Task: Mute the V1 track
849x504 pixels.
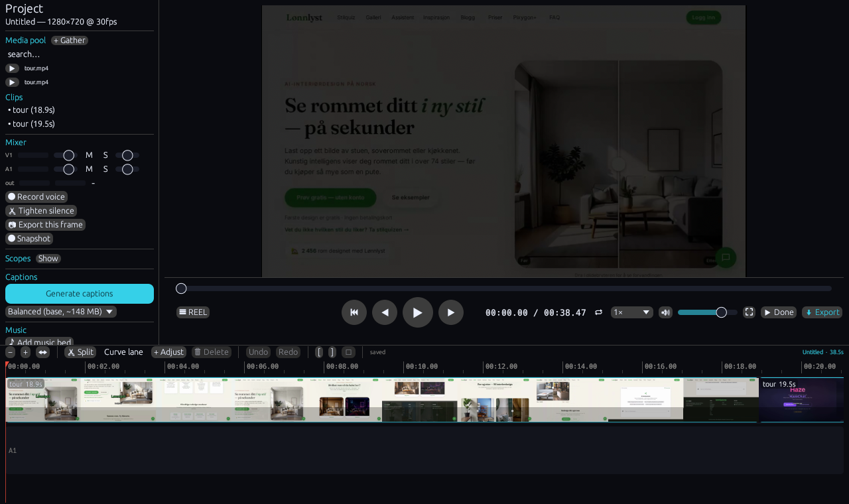Action: tap(89, 155)
